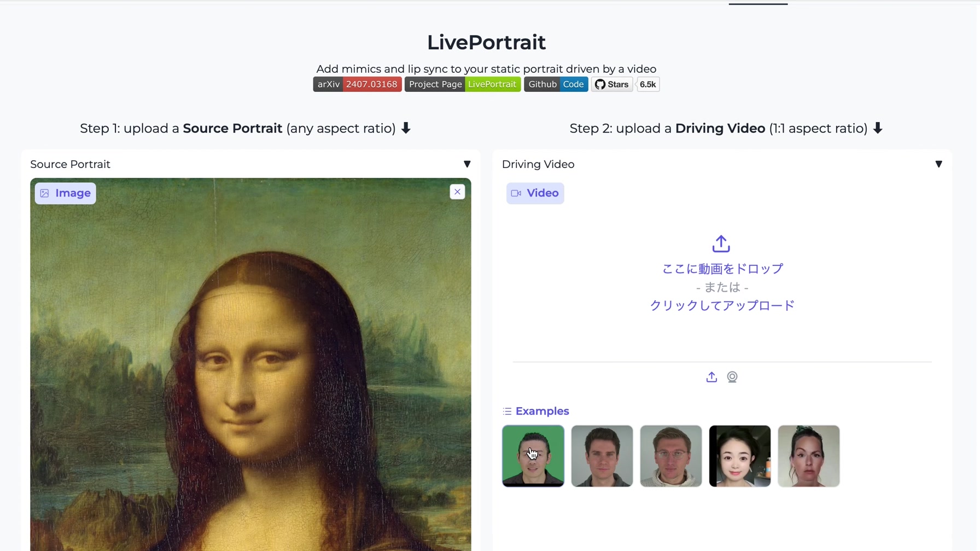Choose the example video of woman on black background
Screen dimensions: 980x551
pos(740,456)
